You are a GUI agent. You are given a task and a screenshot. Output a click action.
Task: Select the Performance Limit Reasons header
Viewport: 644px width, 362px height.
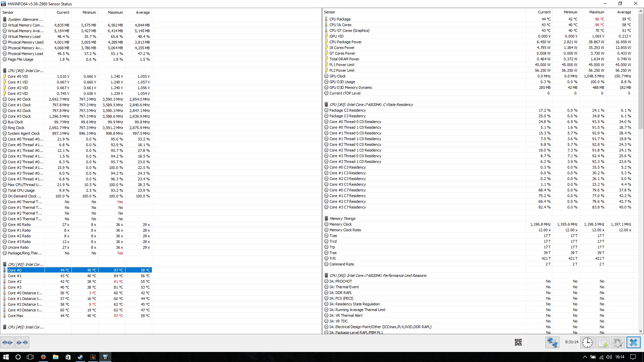click(x=378, y=276)
